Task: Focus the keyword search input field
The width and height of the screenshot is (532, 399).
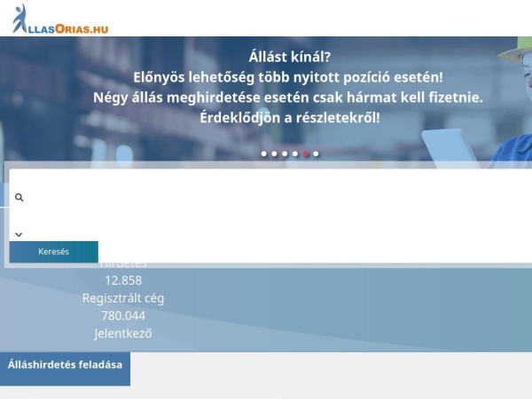Action: tap(277, 197)
